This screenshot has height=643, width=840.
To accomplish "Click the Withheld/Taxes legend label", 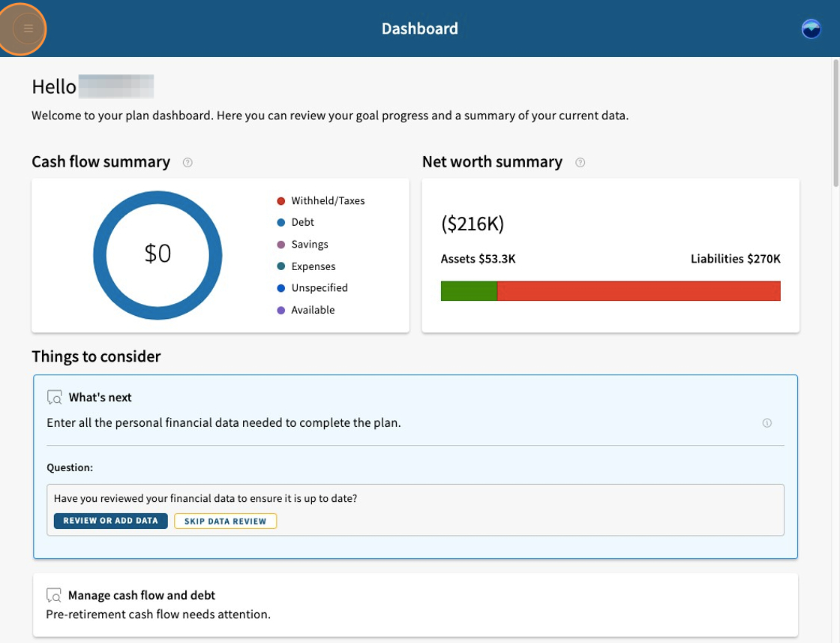I will tap(328, 201).
